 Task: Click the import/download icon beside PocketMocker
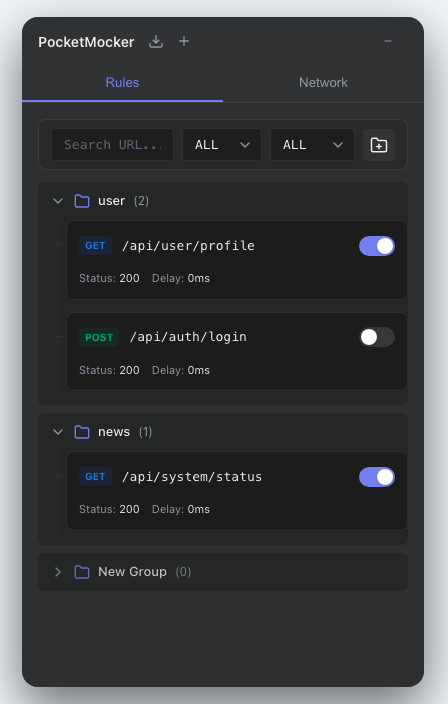(x=156, y=42)
